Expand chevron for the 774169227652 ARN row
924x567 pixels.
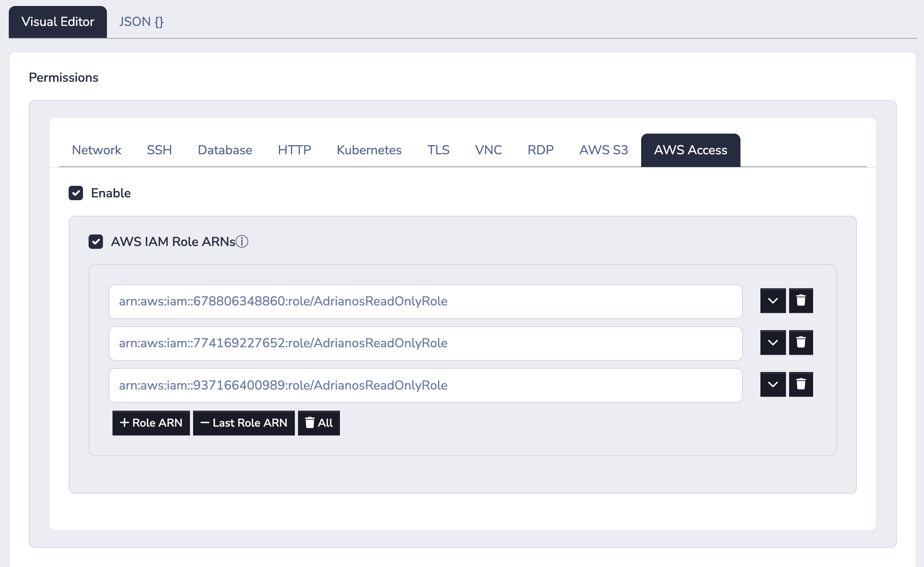tap(773, 343)
